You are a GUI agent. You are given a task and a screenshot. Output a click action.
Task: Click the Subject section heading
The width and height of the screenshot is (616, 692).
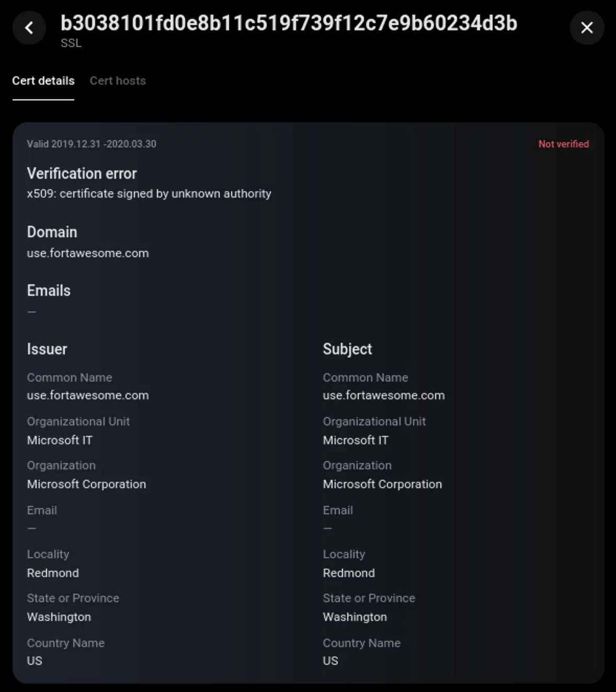[347, 349]
